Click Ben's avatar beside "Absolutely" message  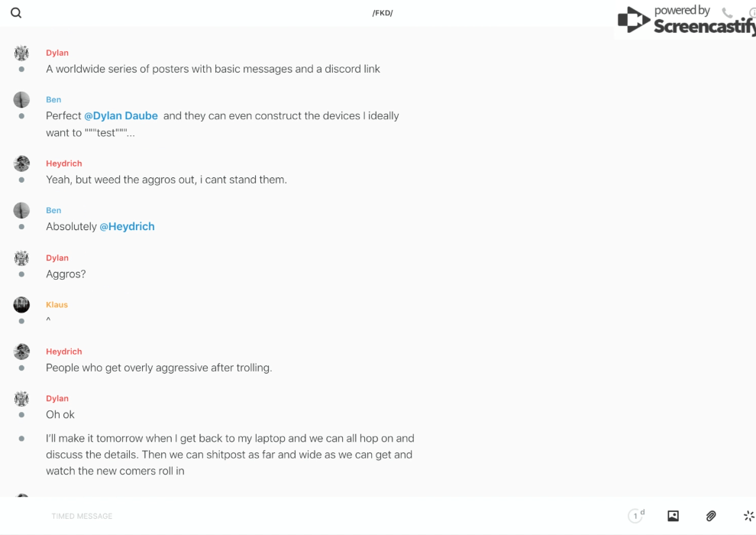tap(21, 211)
